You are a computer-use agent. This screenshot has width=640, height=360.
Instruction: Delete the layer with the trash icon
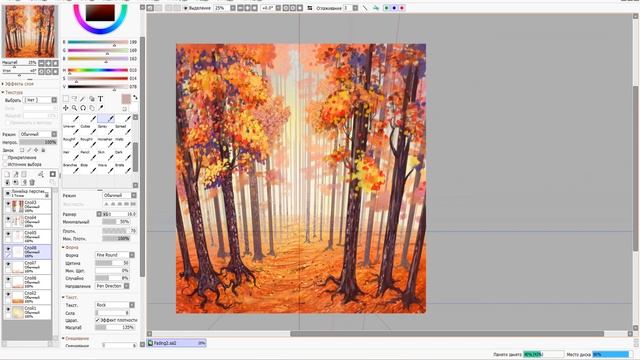tap(32, 182)
